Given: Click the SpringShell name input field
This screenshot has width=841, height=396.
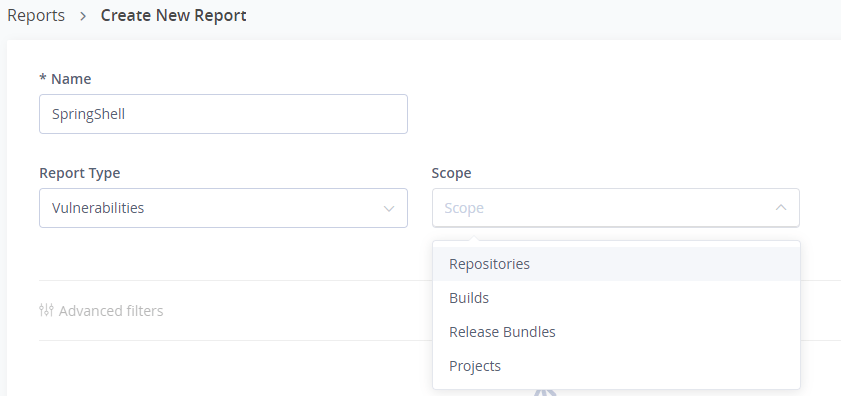Looking at the screenshot, I should (x=223, y=114).
